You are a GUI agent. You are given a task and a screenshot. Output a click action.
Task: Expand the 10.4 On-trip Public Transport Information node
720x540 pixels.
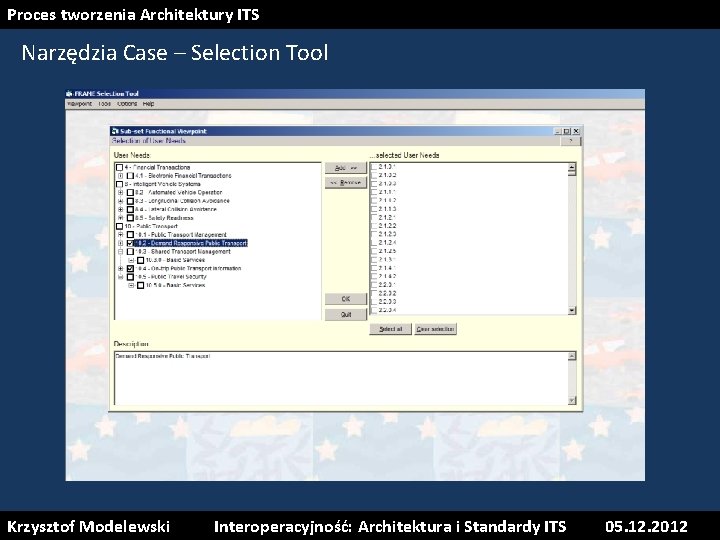120,269
